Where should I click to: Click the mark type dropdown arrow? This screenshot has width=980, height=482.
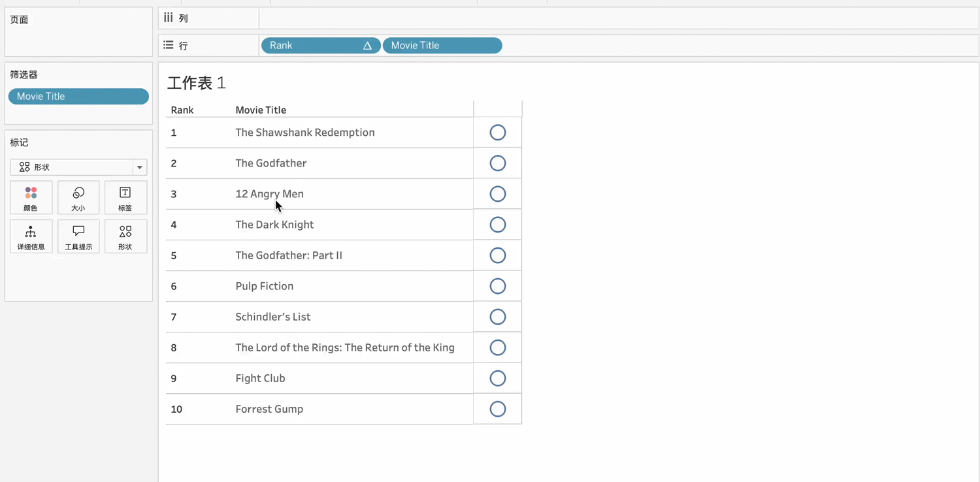point(139,167)
